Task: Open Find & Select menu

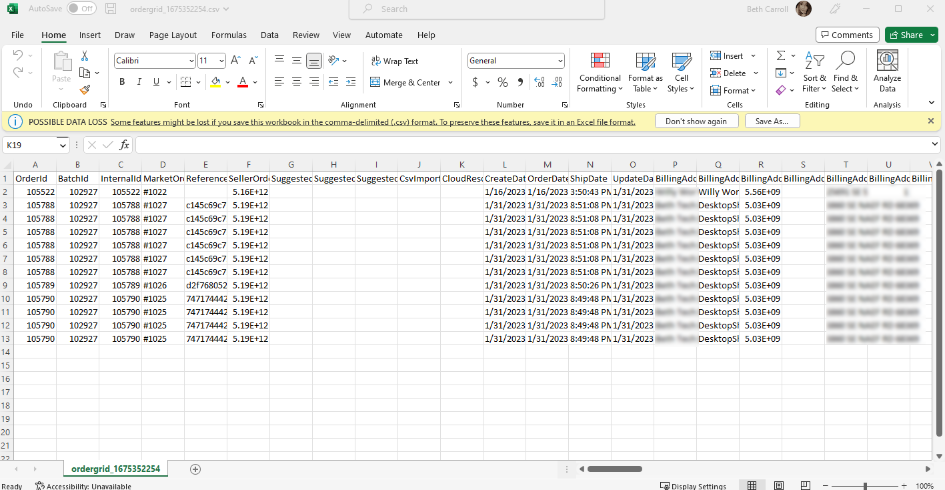Action: [x=845, y=72]
